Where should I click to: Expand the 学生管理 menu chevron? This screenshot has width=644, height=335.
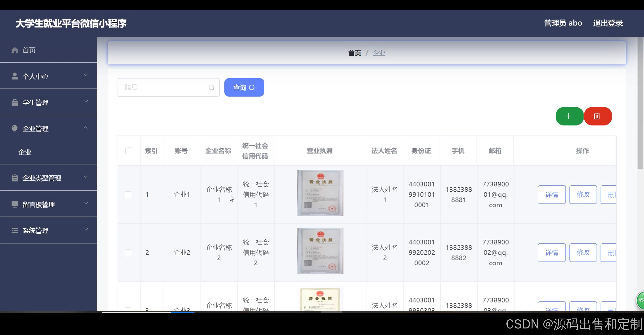(86, 101)
